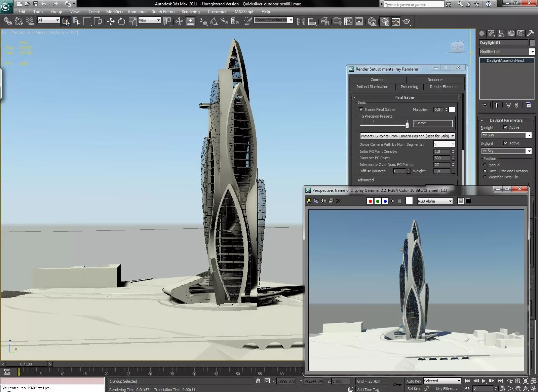Expand the Modifier List dropdown
The height and width of the screenshot is (392, 538).
pos(507,52)
